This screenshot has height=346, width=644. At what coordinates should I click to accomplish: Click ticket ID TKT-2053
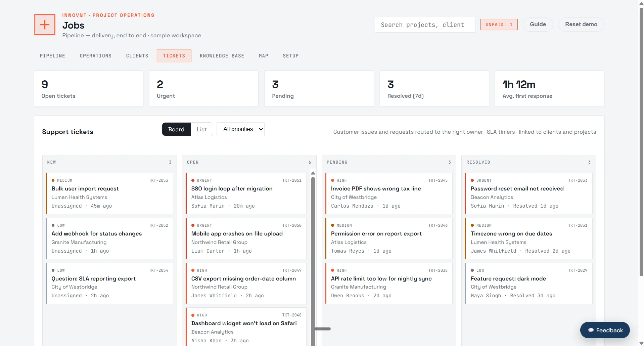(x=158, y=180)
